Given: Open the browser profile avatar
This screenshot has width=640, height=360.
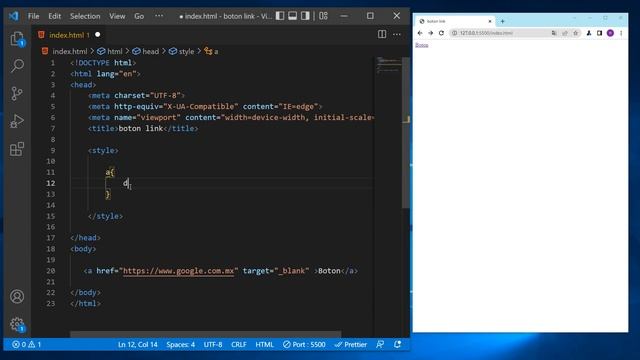Looking at the screenshot, I should pyautogui.click(x=610, y=33).
